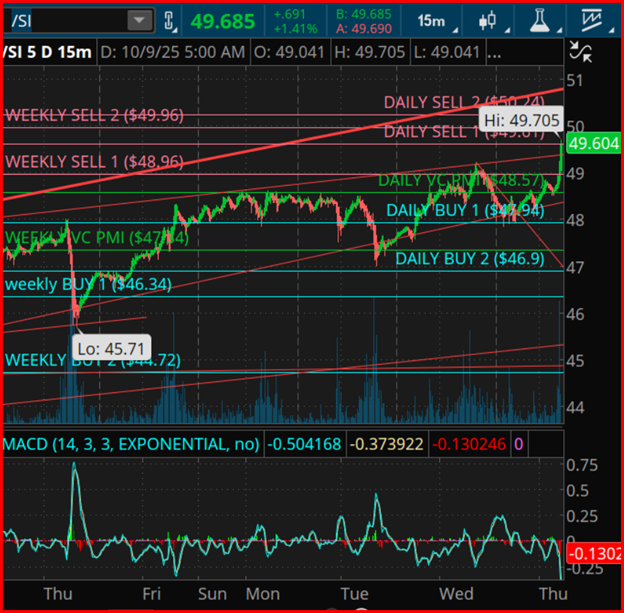Click the current price 49.604 axis tag

point(592,144)
